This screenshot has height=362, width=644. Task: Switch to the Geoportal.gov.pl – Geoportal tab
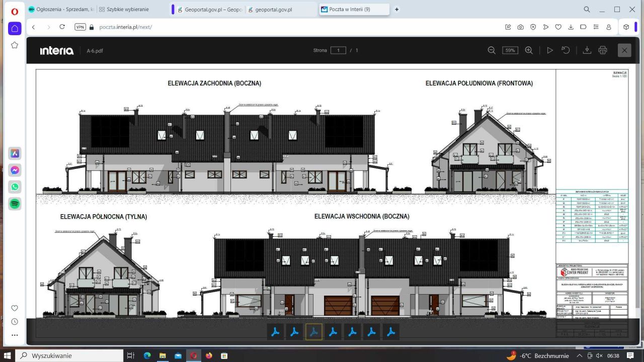click(x=209, y=10)
